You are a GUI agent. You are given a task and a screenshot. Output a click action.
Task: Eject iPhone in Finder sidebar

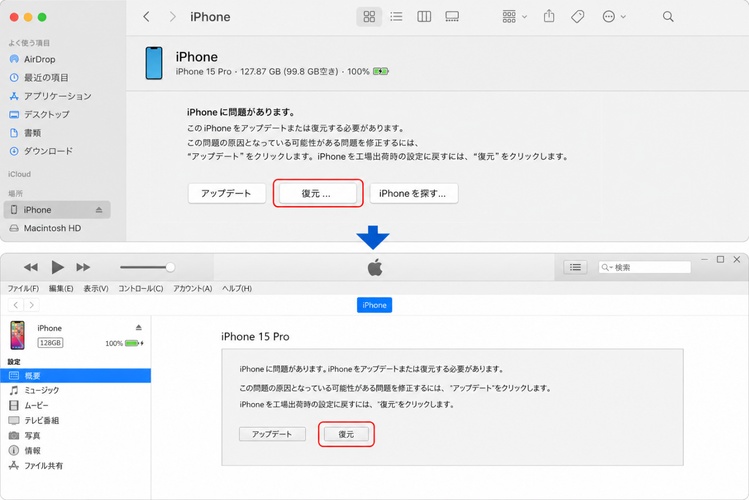pyautogui.click(x=99, y=210)
